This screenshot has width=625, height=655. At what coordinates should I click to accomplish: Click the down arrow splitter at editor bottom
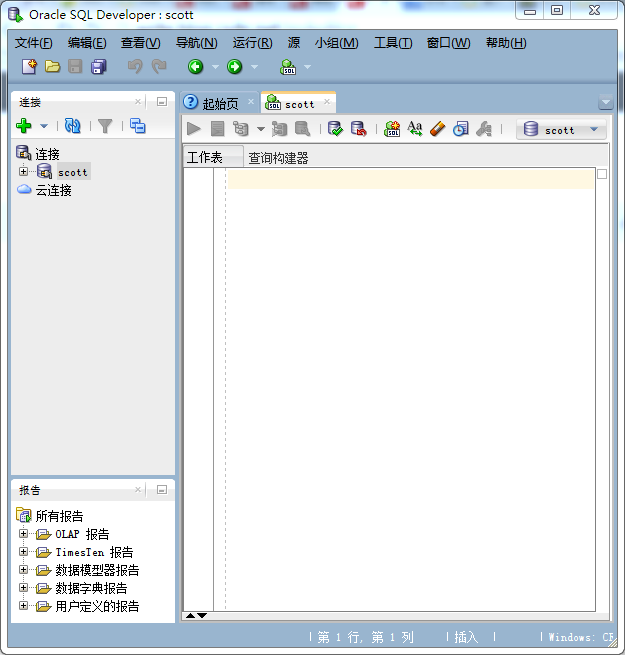pos(202,615)
